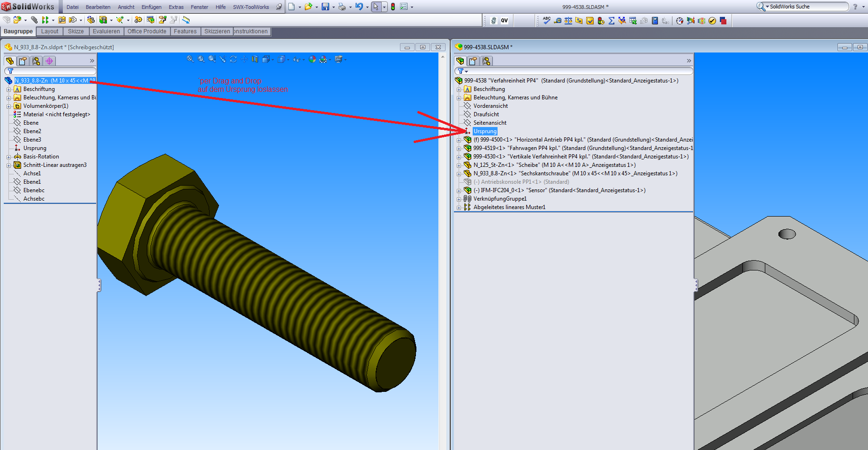Select Ursprung in the assembly tree

pyautogui.click(x=485, y=131)
